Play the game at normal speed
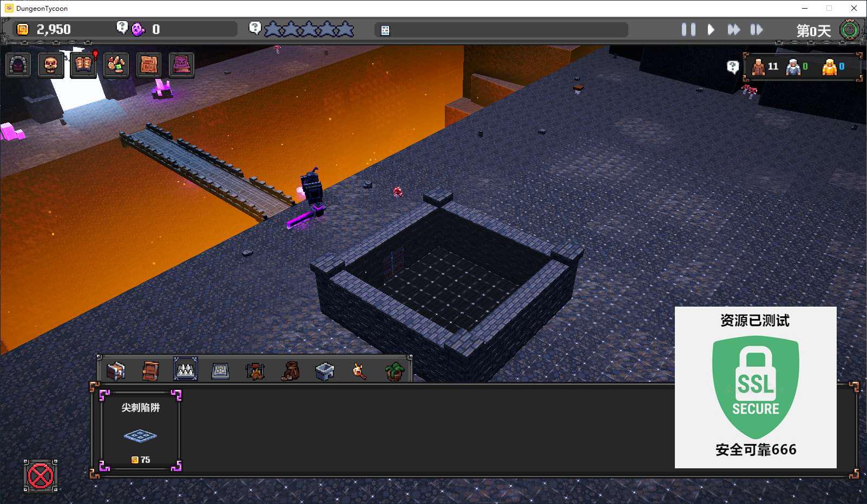 (x=711, y=30)
